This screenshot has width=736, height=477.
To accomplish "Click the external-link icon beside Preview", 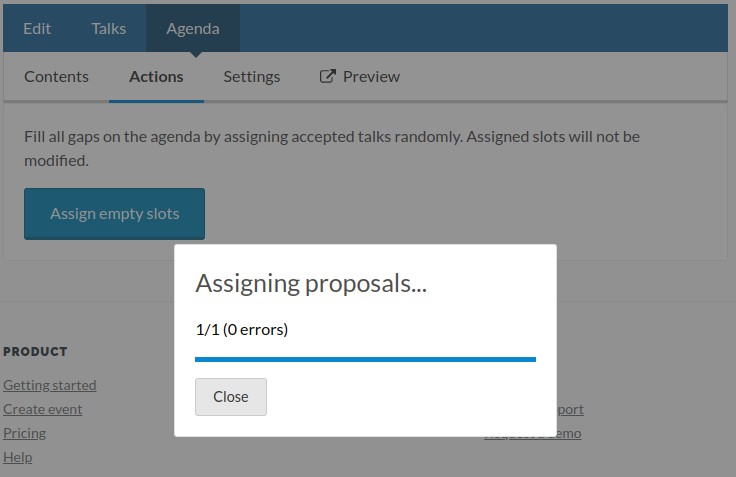I will [x=328, y=76].
